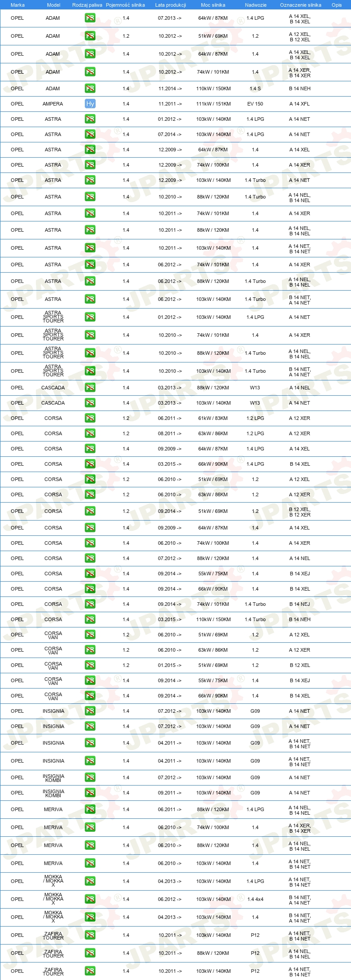Click fuel icon in CASCADA 88kW / 120KM row
Image resolution: width=351 pixels, height=980 pixels.
coord(90,388)
